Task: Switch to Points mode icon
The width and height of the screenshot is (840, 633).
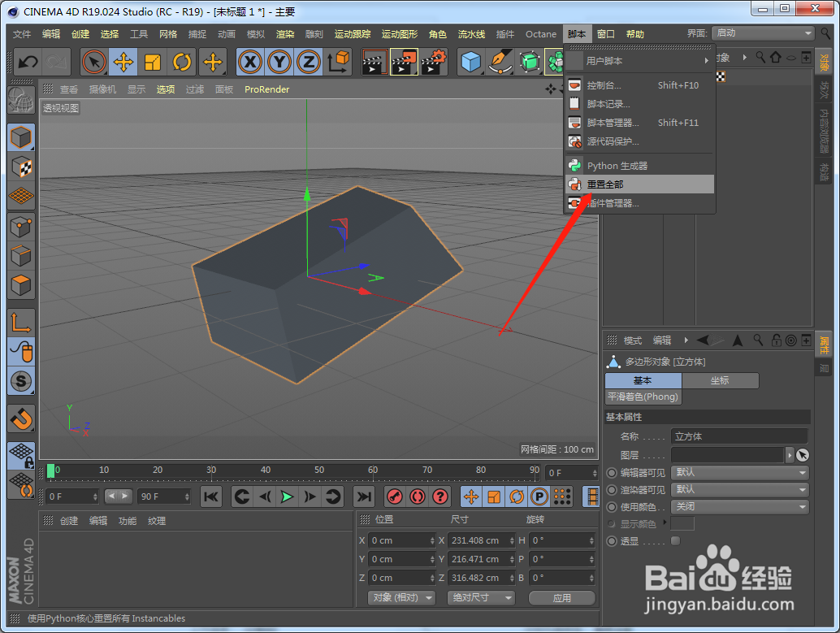Action: (x=21, y=227)
